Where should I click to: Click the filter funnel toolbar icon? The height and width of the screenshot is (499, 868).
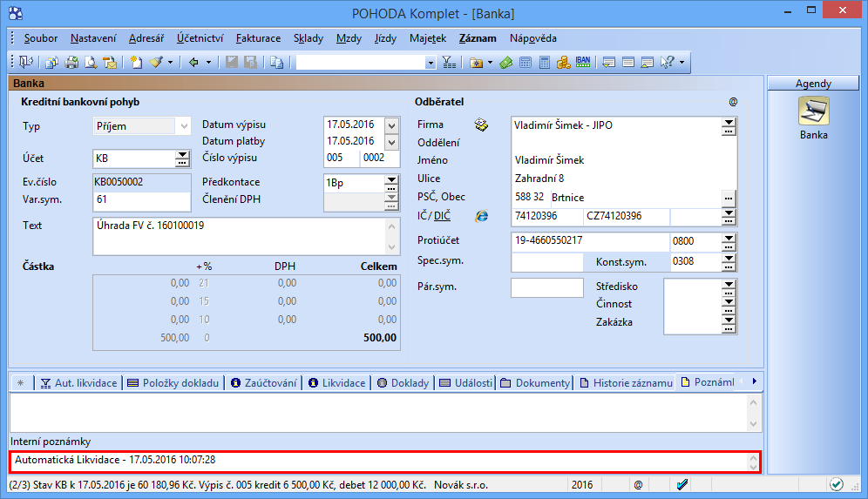[x=449, y=62]
